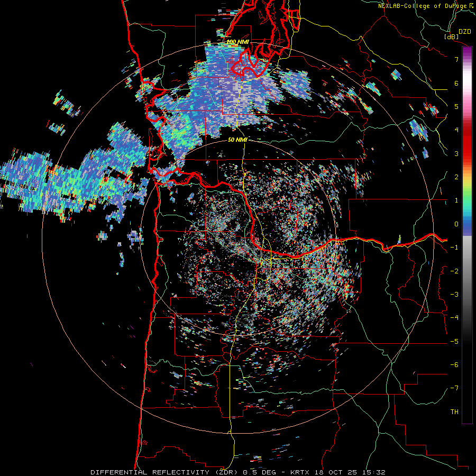Click the 100 NMI range ring label
The image size is (476, 476).
click(x=237, y=42)
